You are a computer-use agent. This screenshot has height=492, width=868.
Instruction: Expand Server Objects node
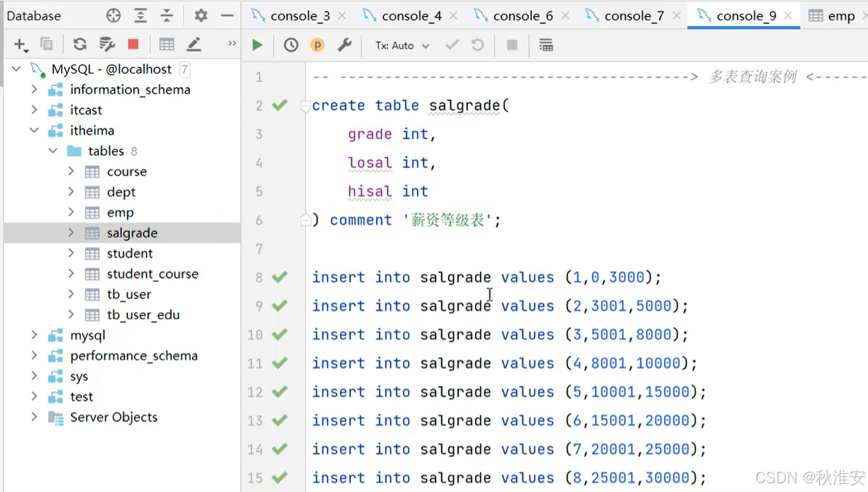pos(34,417)
